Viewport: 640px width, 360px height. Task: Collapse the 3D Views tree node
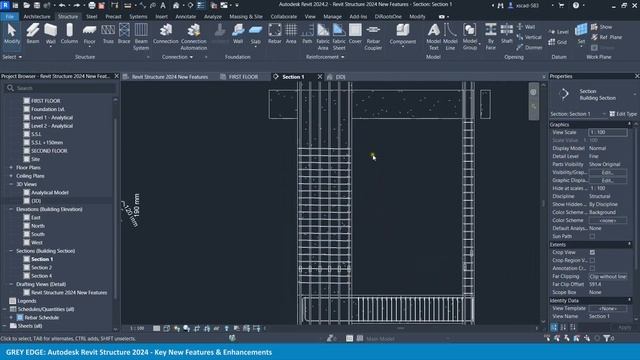(11, 184)
